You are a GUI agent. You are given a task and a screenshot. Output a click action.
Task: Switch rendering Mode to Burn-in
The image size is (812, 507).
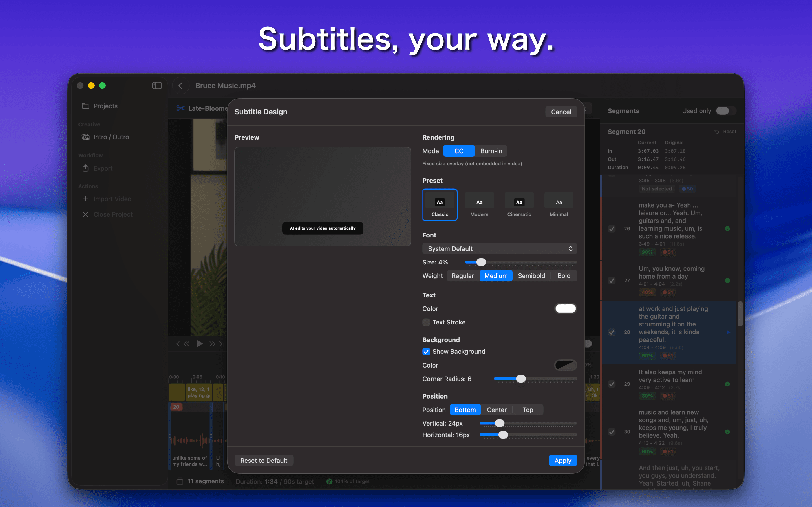pyautogui.click(x=491, y=151)
